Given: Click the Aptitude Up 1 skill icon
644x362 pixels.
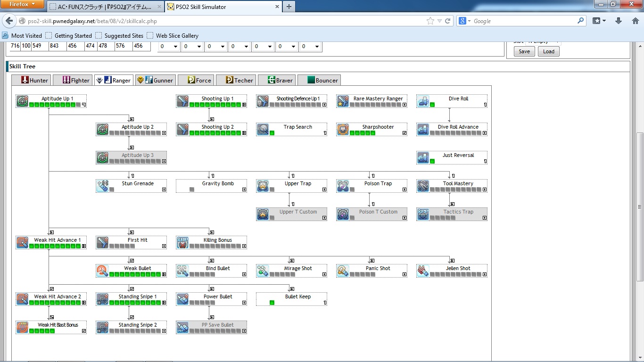Looking at the screenshot, I should coord(22,101).
